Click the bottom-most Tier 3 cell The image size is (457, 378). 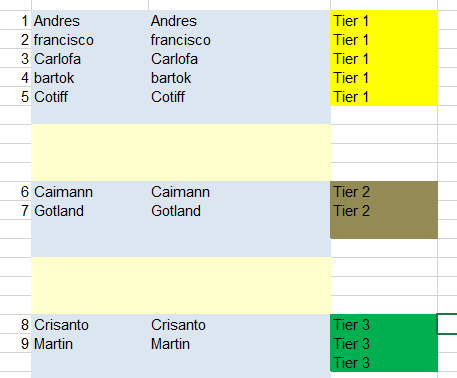coord(384,363)
